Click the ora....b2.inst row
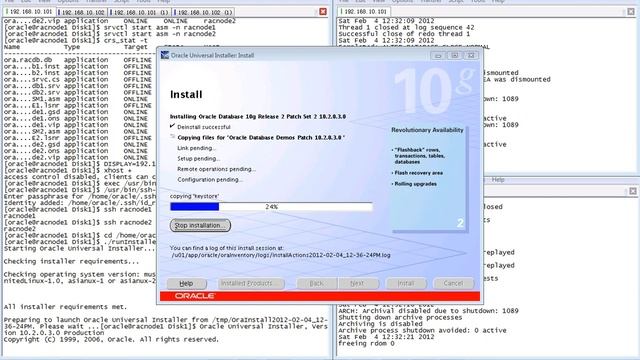The height and width of the screenshot is (360, 640). coord(78,73)
